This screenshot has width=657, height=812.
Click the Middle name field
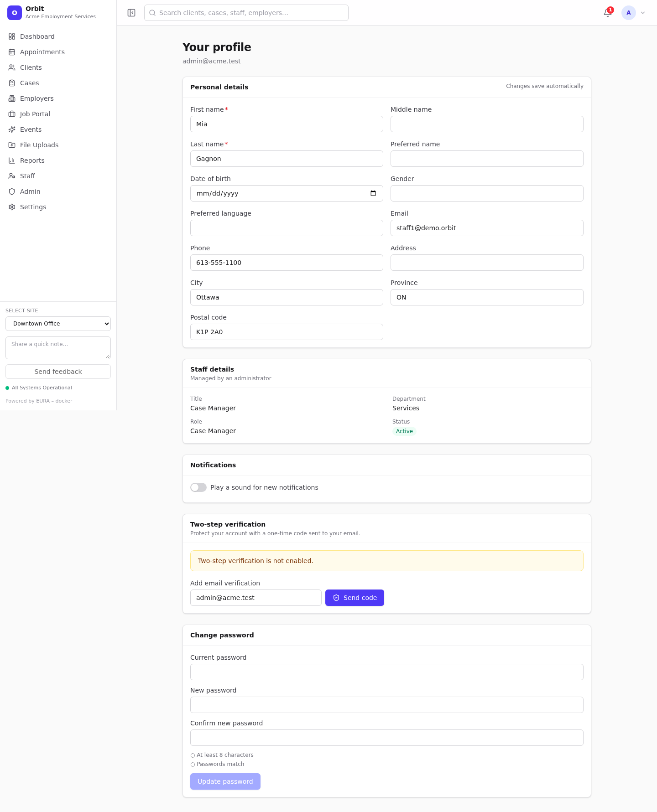click(x=487, y=124)
